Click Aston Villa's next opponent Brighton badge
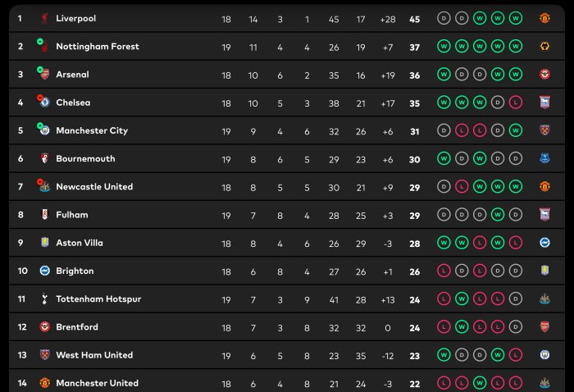Image resolution: width=574 pixels, height=392 pixels. 544,243
